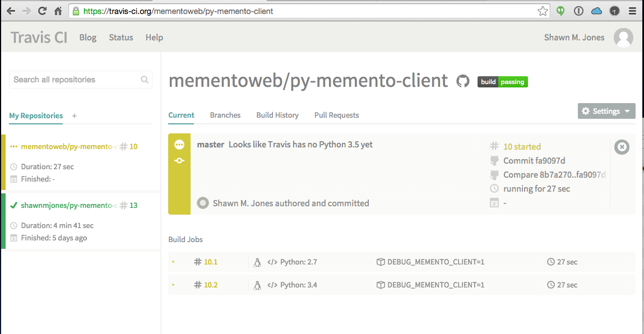Click the search magnifier icon
This screenshot has height=334, width=644.
tap(145, 80)
